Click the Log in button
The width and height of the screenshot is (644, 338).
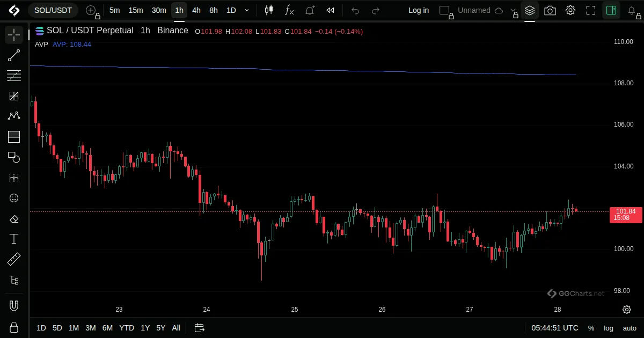(x=419, y=10)
